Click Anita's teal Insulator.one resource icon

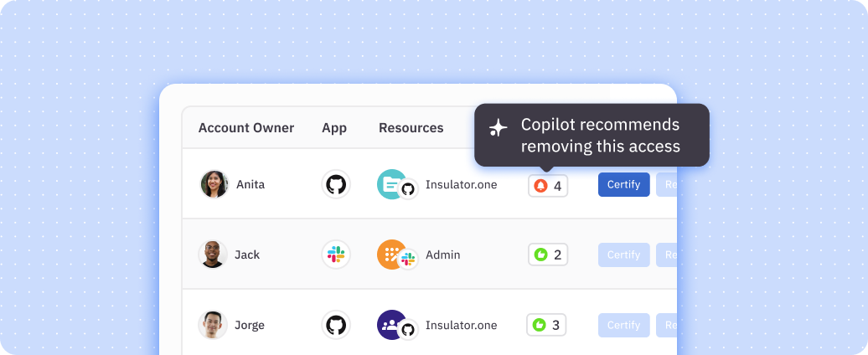pos(390,184)
